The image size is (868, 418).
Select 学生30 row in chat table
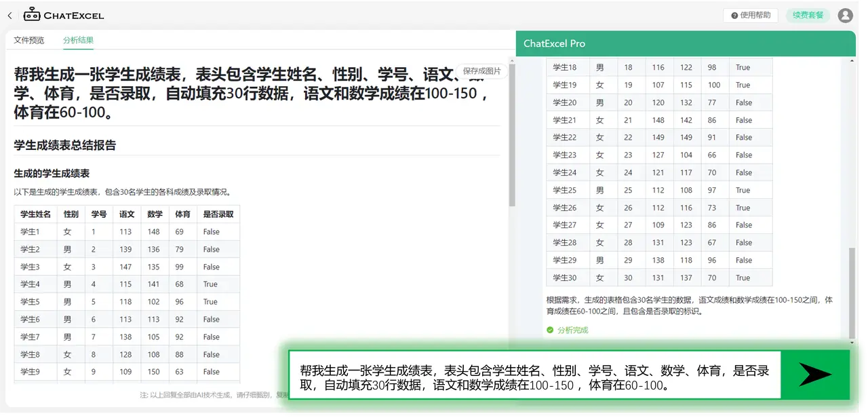(x=659, y=278)
